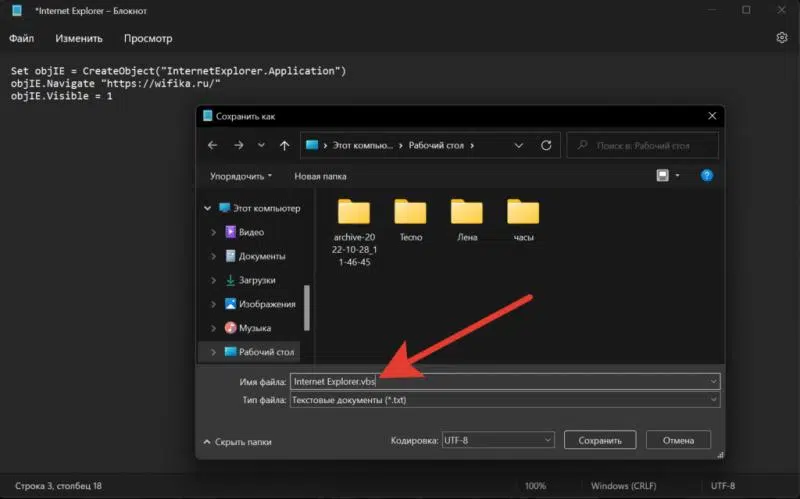This screenshot has height=499, width=800.
Task: Open the Файл menu
Action: pyautogui.click(x=22, y=39)
